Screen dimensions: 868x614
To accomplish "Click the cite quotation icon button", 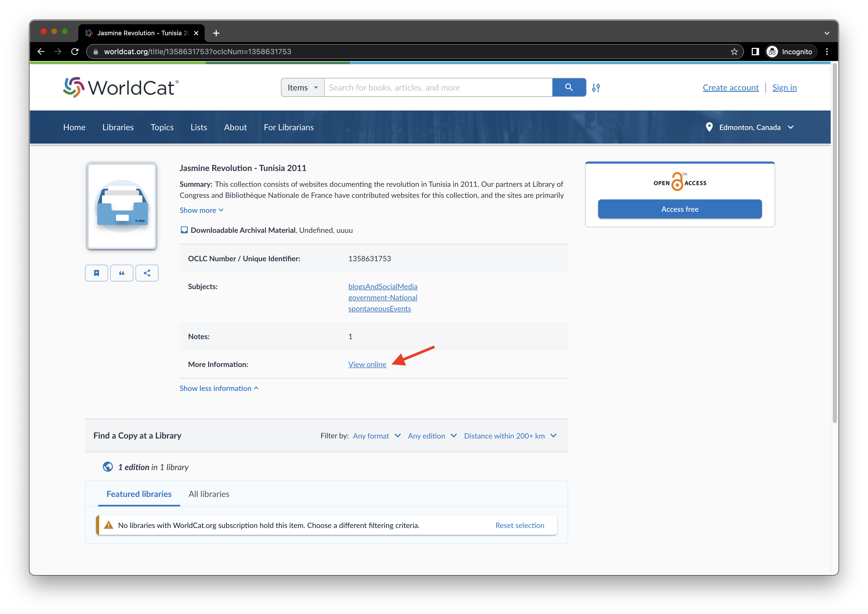I will pos(122,273).
